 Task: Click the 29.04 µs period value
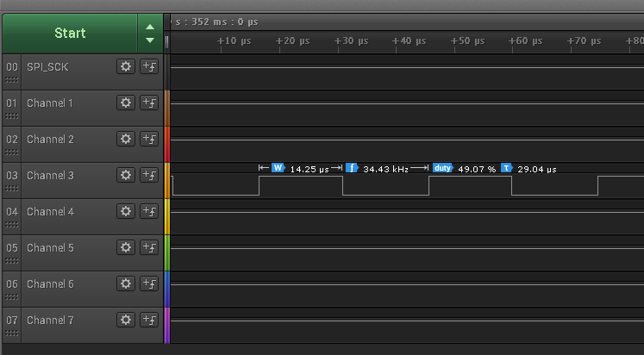click(x=537, y=169)
